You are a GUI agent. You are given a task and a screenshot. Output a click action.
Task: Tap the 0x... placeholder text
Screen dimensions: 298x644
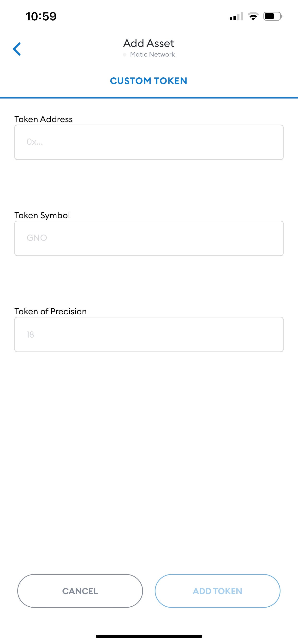pos(35,142)
